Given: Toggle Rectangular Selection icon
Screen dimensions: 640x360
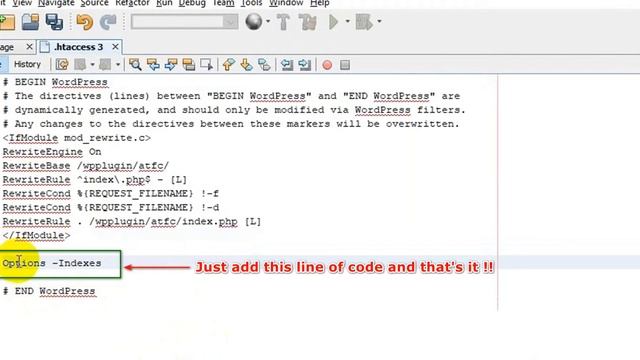Looking at the screenshot, I should pos(207,64).
